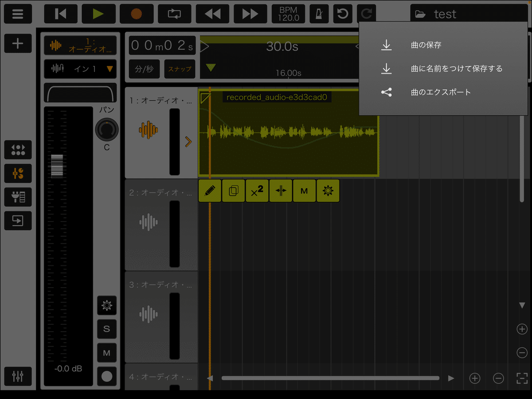This screenshot has height=399, width=532.
Task: Click the loop start marker triangle
Action: (204, 46)
